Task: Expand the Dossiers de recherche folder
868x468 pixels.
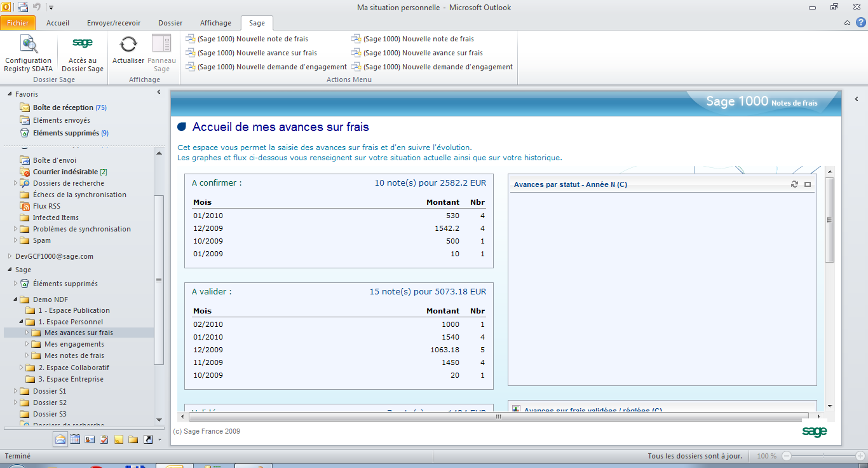Action: point(15,183)
